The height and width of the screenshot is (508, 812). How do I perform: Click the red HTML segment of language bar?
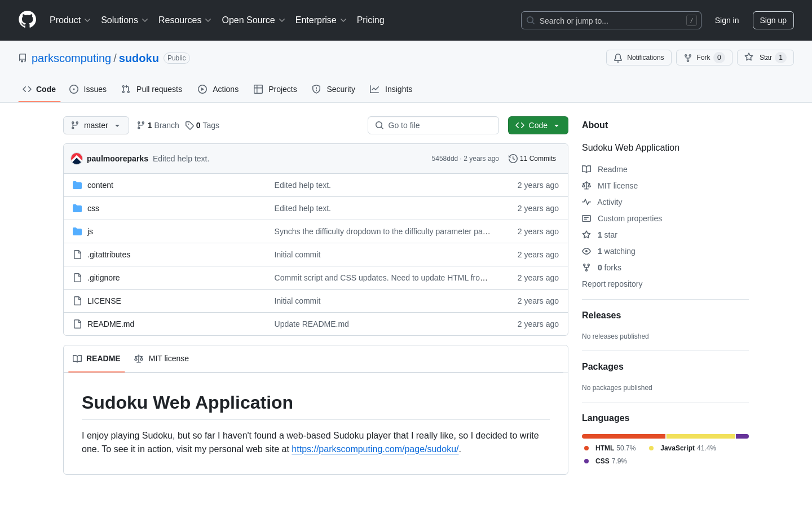click(624, 436)
